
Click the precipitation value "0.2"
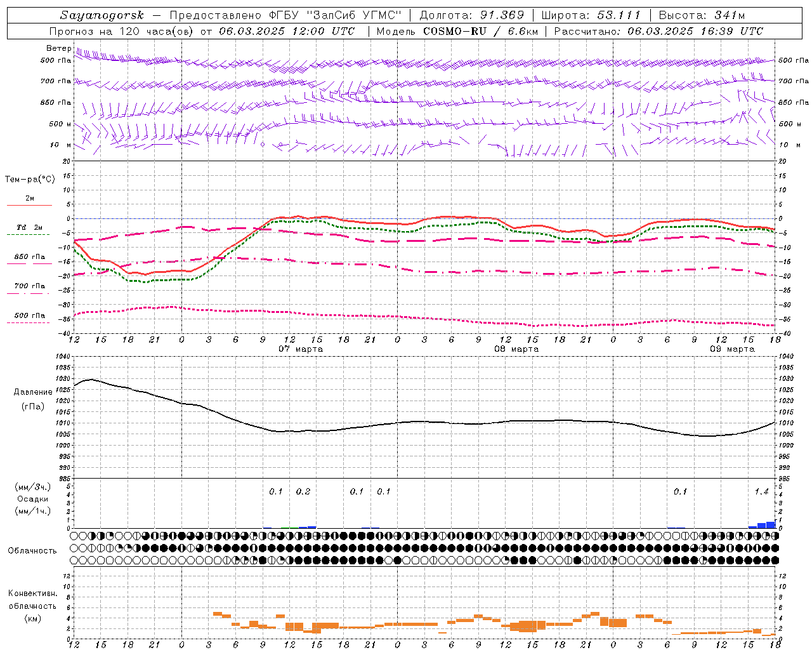coord(303,491)
